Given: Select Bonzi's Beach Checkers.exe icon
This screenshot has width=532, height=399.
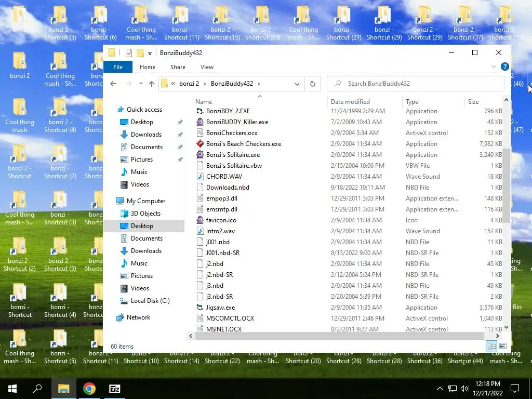Looking at the screenshot, I should tap(200, 143).
